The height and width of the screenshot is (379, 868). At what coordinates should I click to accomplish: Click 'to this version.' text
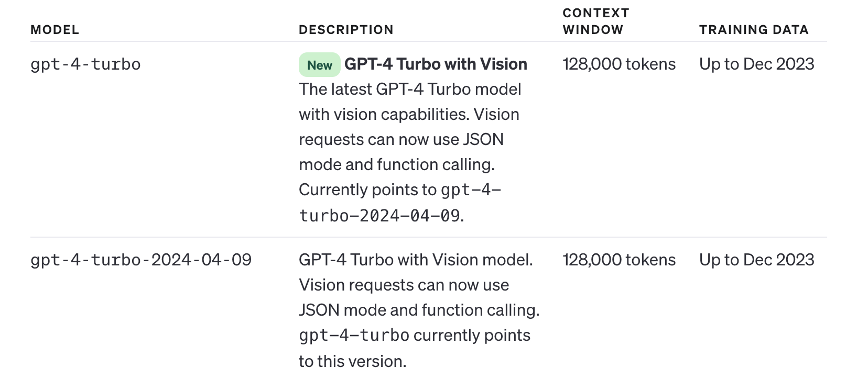(353, 361)
